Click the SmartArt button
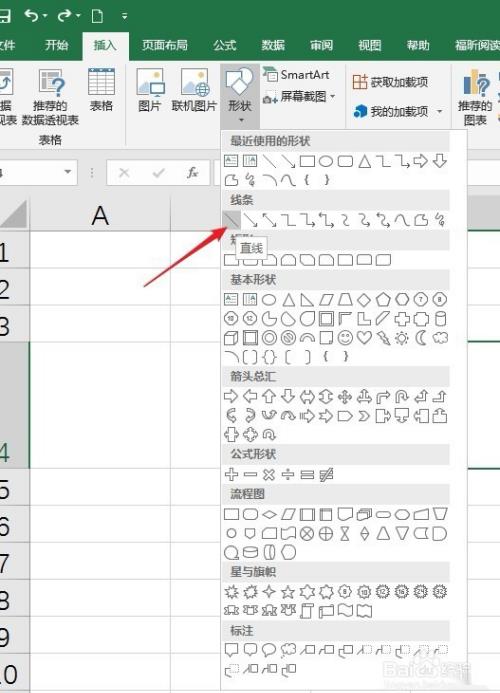 [296, 74]
